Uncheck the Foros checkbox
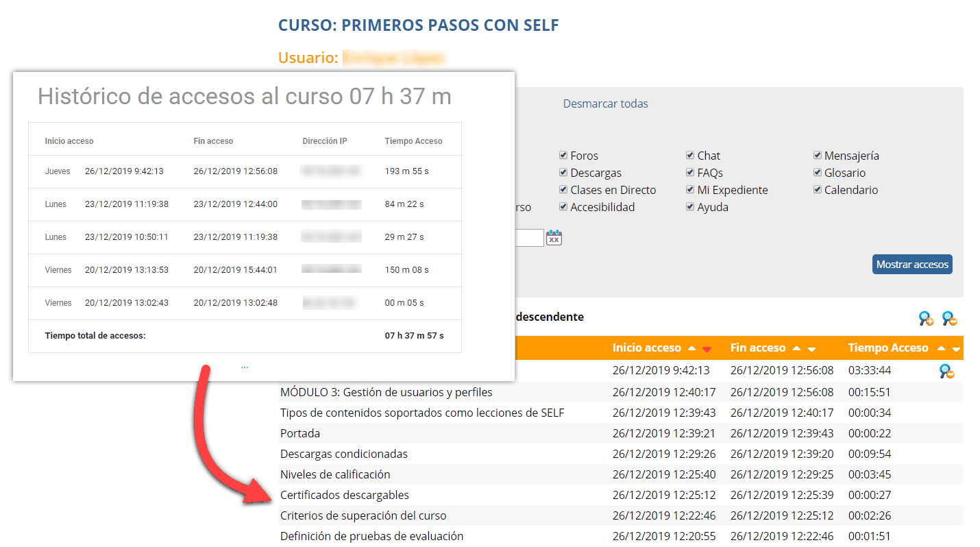The height and width of the screenshot is (547, 980). [x=563, y=156]
